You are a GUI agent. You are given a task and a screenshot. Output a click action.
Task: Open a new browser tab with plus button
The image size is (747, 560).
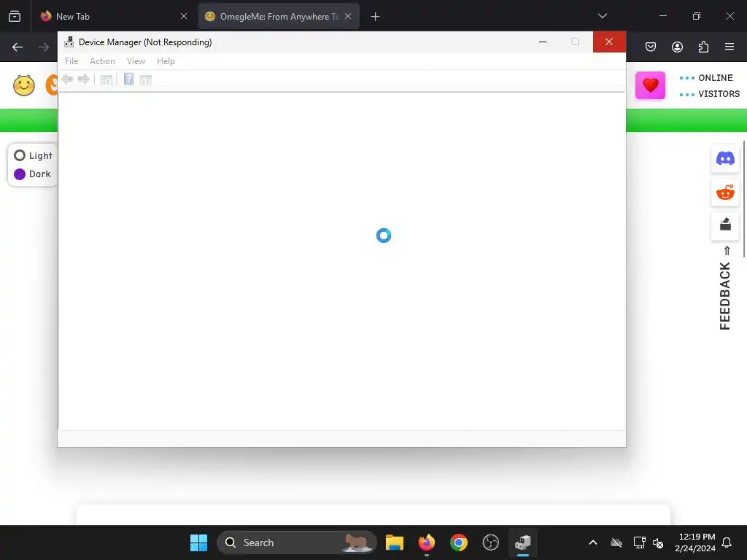376,17
